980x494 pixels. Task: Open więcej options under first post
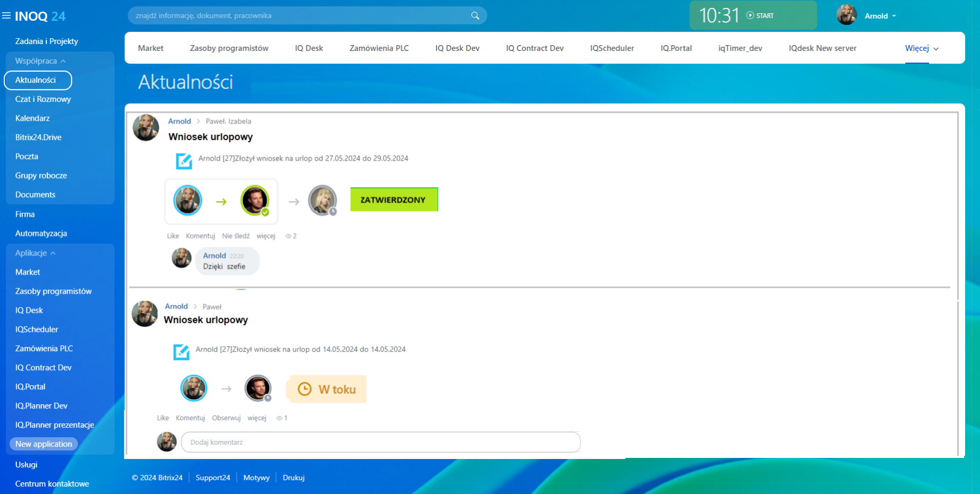point(266,236)
